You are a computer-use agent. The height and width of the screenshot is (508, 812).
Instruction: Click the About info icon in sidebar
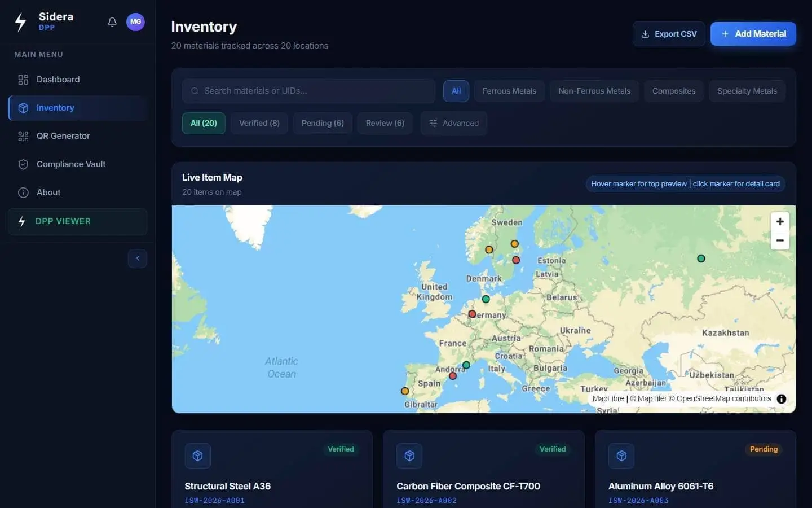(x=23, y=192)
